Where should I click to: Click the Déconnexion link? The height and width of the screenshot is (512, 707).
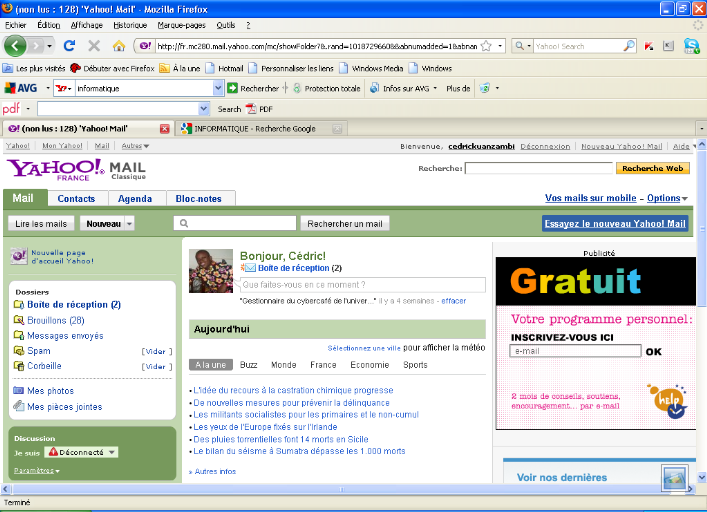545,146
